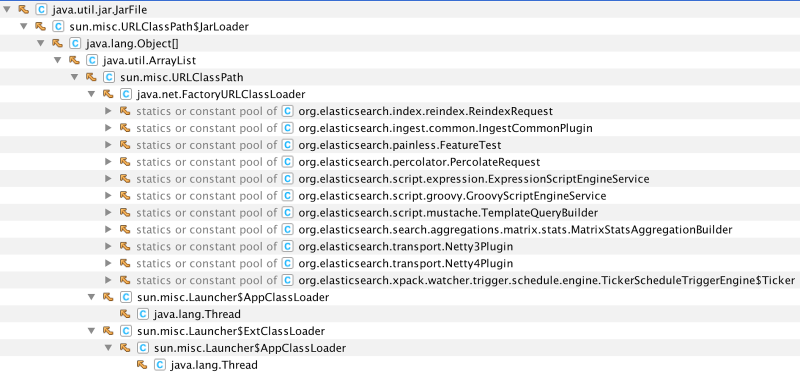Expand the Netty3Plugin statics row
This screenshot has width=800, height=373.
[x=108, y=246]
